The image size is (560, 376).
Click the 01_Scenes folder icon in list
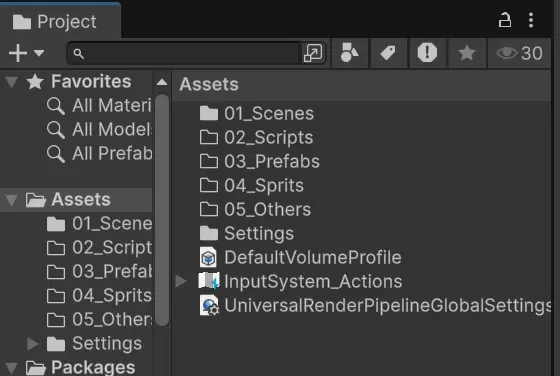[x=209, y=114]
